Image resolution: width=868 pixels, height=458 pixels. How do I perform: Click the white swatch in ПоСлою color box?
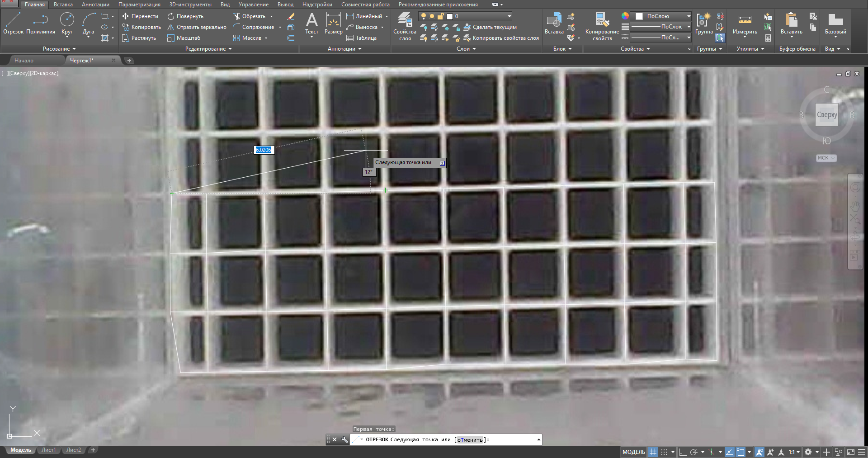click(639, 16)
